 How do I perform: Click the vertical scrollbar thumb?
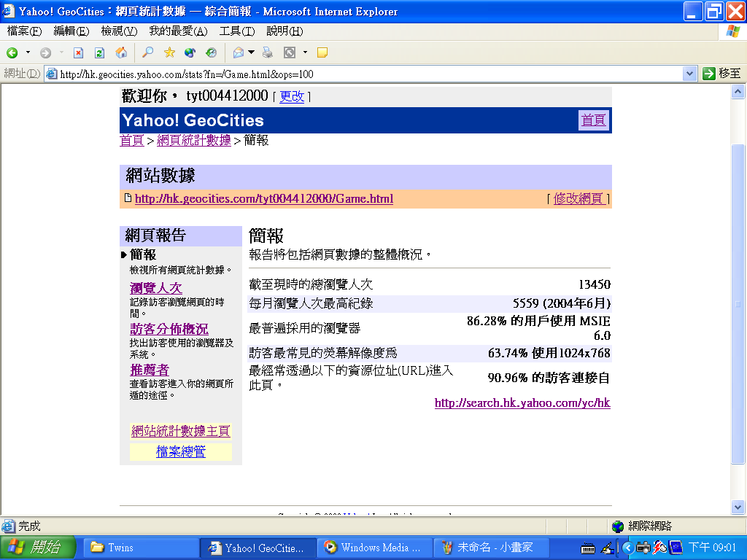738,304
